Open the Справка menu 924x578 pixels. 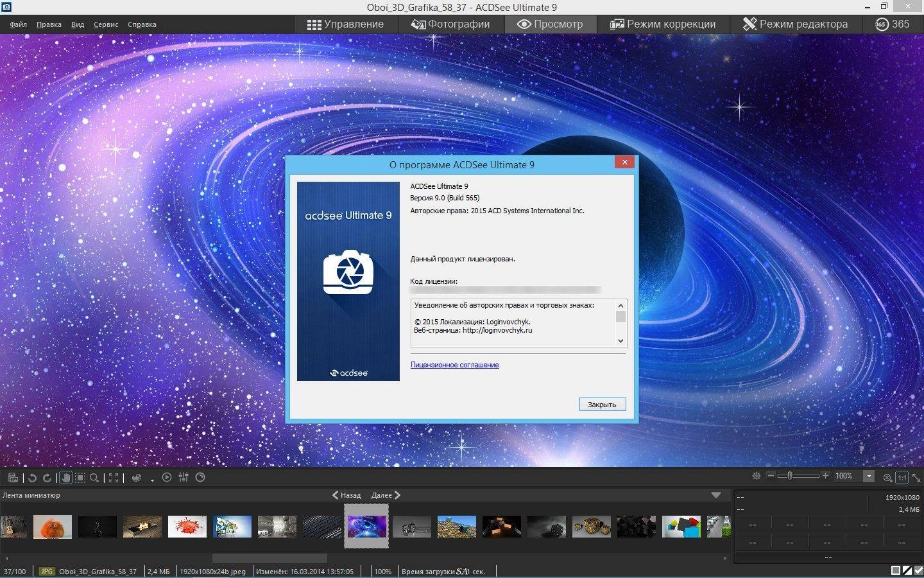coord(142,24)
